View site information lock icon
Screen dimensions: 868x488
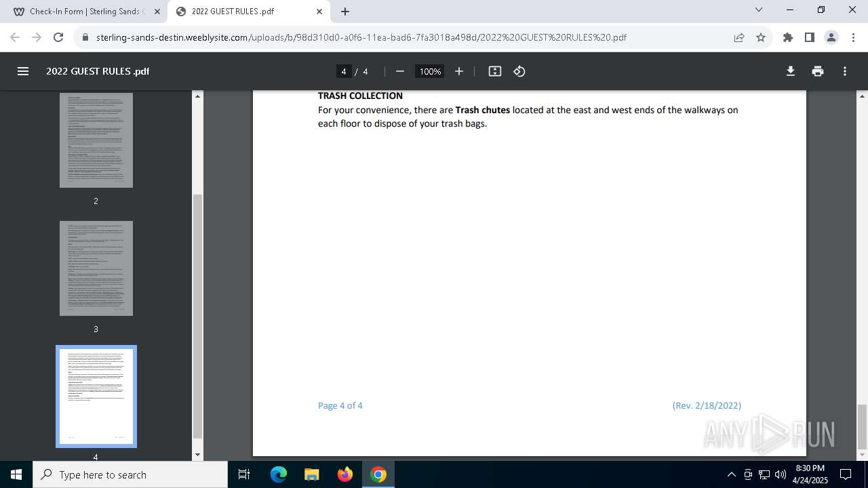[x=85, y=37]
